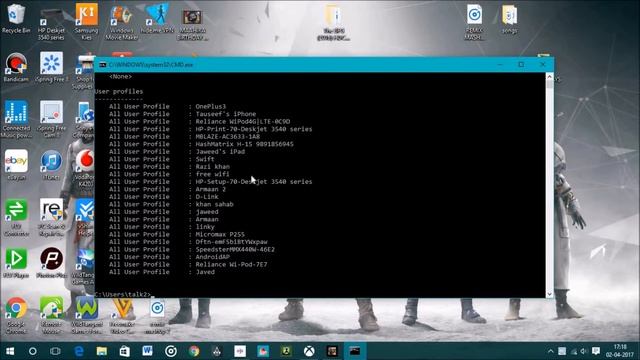
Task: Launch Microsoft Edge from taskbar
Action: tap(79, 351)
